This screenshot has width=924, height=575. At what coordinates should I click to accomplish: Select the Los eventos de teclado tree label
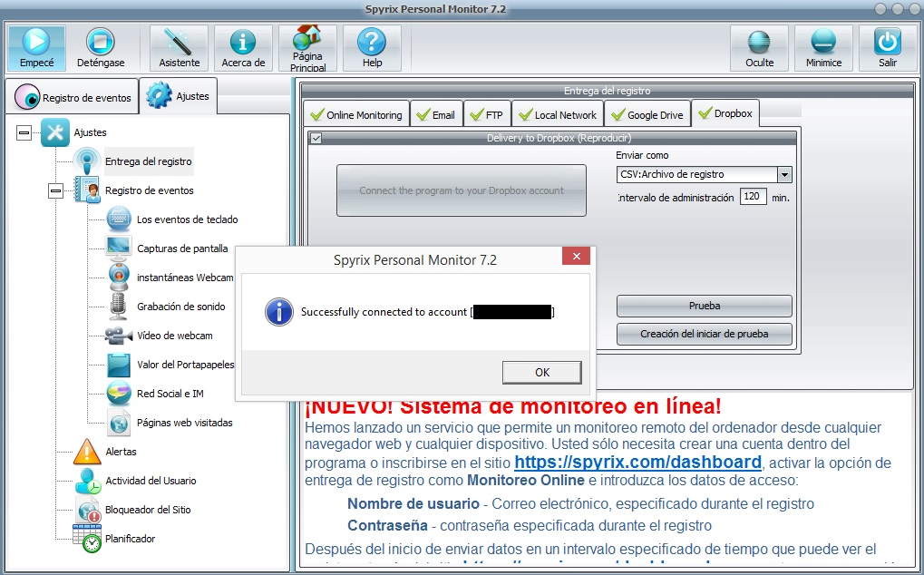click(188, 219)
